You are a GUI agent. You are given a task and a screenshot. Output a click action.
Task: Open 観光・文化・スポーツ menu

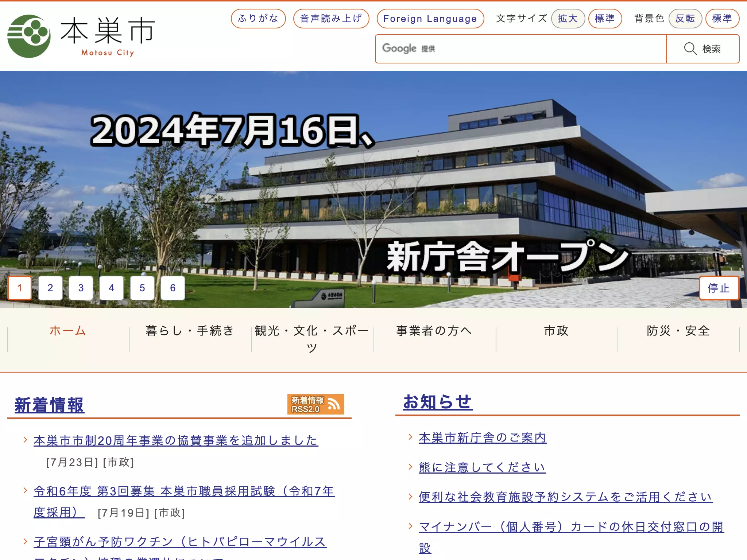[312, 339]
